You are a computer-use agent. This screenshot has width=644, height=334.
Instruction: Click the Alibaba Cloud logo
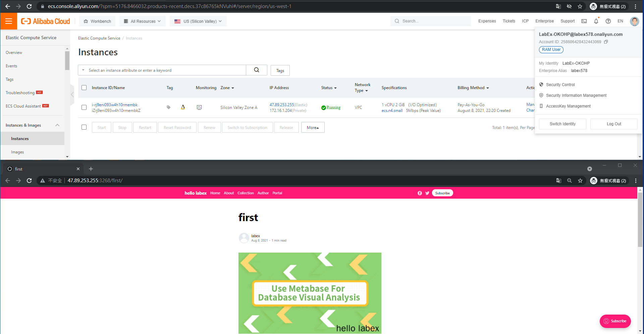[x=46, y=21]
